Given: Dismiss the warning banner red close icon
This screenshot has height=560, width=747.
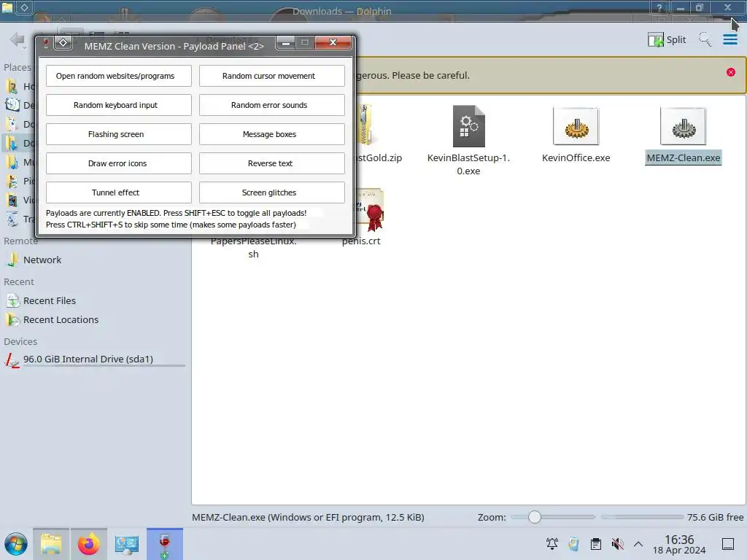Looking at the screenshot, I should click(731, 72).
